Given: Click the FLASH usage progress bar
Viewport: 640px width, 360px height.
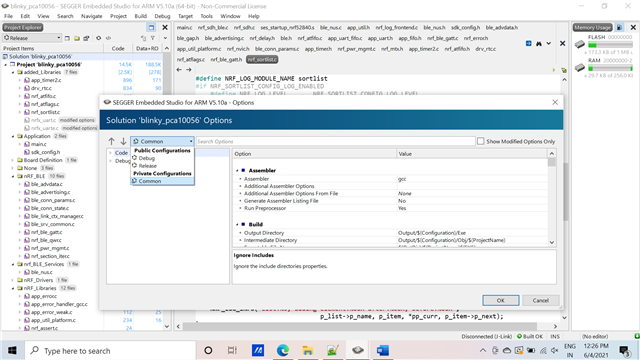Looking at the screenshot, I should tap(610, 45).
